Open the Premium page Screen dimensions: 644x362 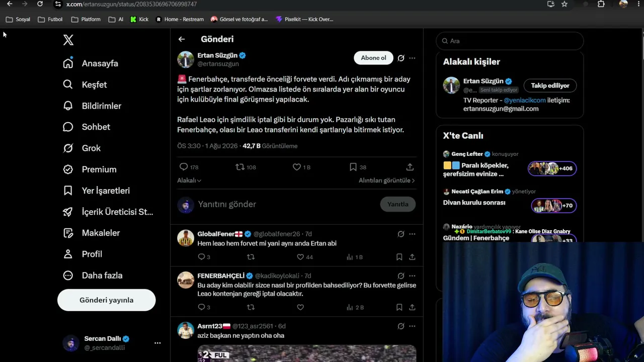tap(90, 169)
